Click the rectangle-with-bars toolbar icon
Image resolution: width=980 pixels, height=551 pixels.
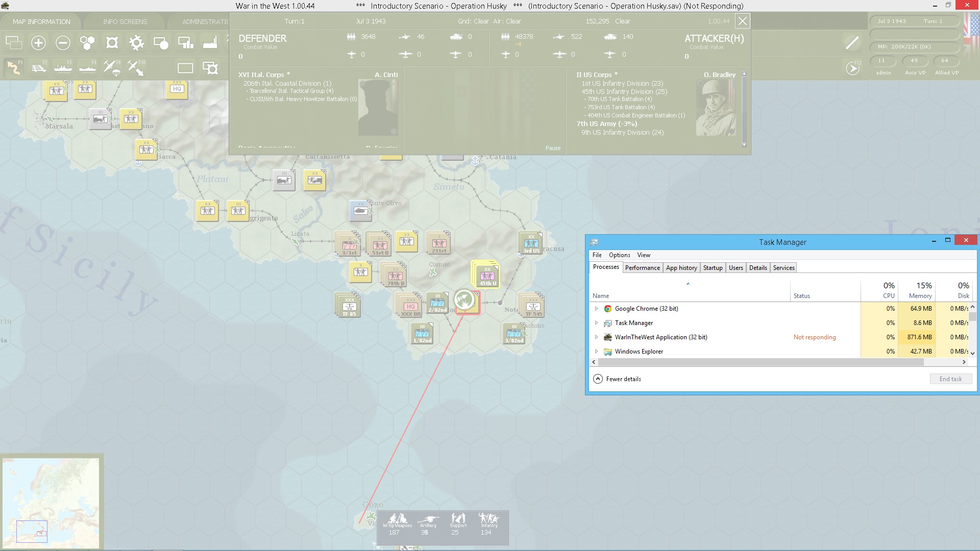click(185, 43)
